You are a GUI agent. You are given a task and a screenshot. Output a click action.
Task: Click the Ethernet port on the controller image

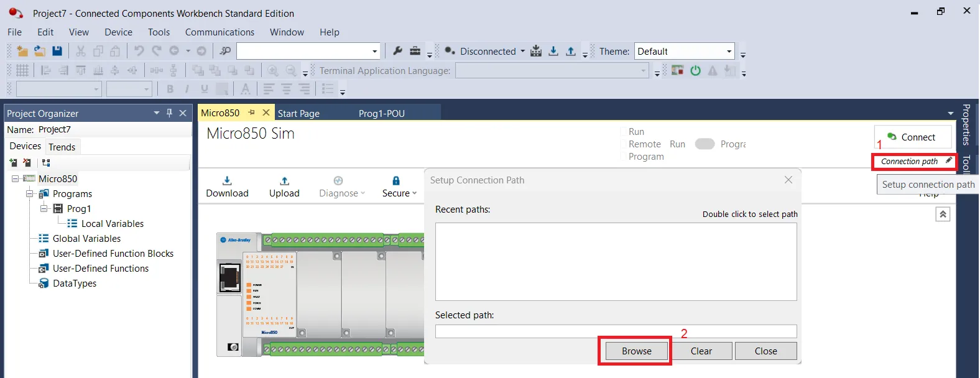pyautogui.click(x=230, y=277)
